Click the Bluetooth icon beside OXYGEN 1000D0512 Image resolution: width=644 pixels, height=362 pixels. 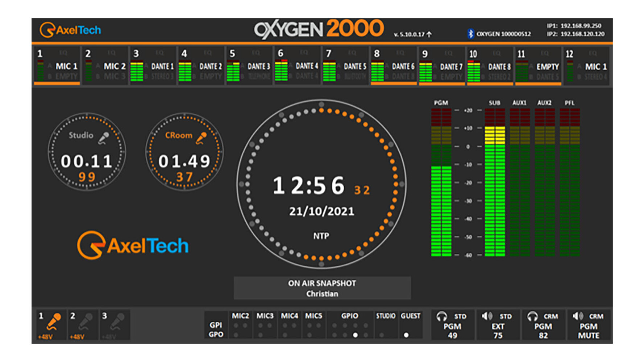[470, 34]
